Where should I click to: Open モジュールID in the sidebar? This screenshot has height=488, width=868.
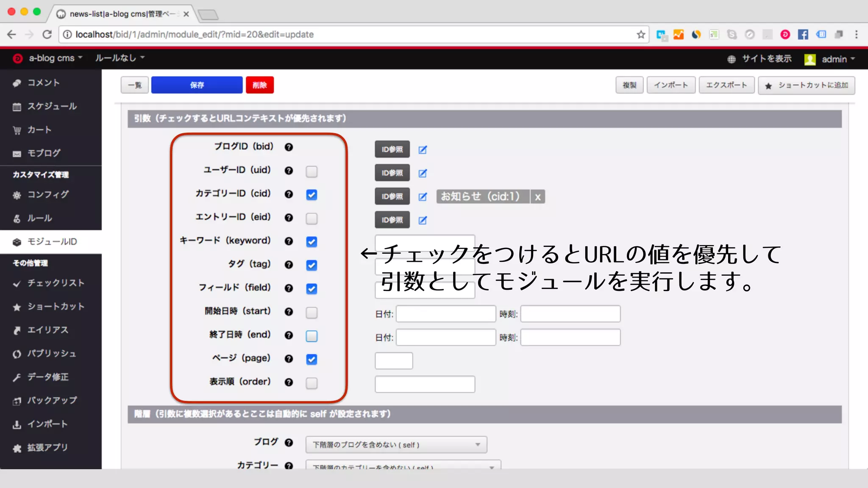(50, 242)
